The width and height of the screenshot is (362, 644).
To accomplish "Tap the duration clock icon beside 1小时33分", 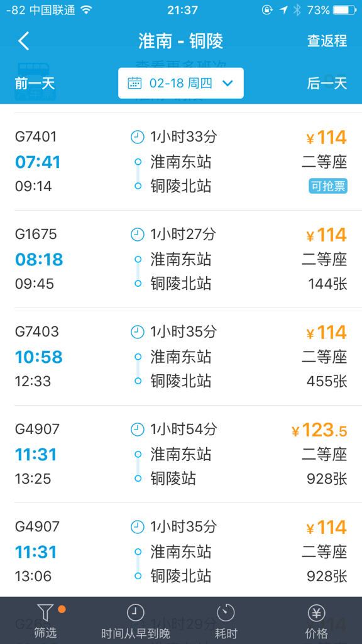I will [138, 136].
